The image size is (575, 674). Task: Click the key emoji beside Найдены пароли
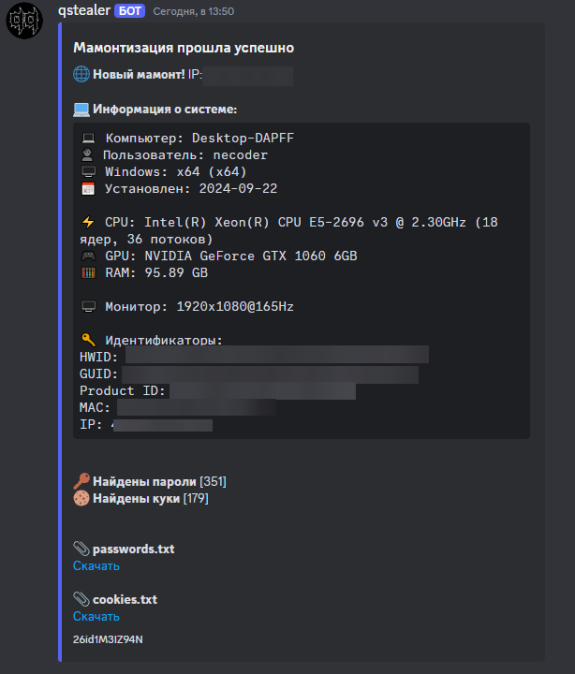point(81,481)
